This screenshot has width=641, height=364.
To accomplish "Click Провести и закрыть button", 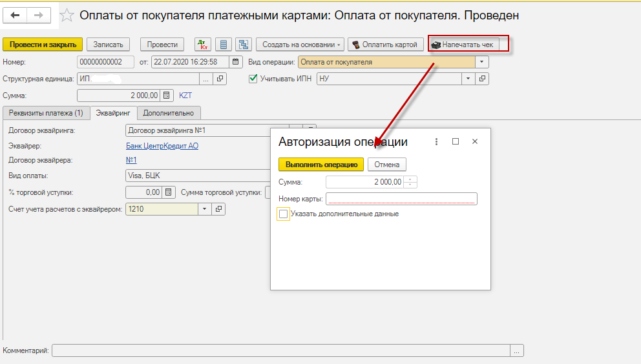I will (43, 45).
